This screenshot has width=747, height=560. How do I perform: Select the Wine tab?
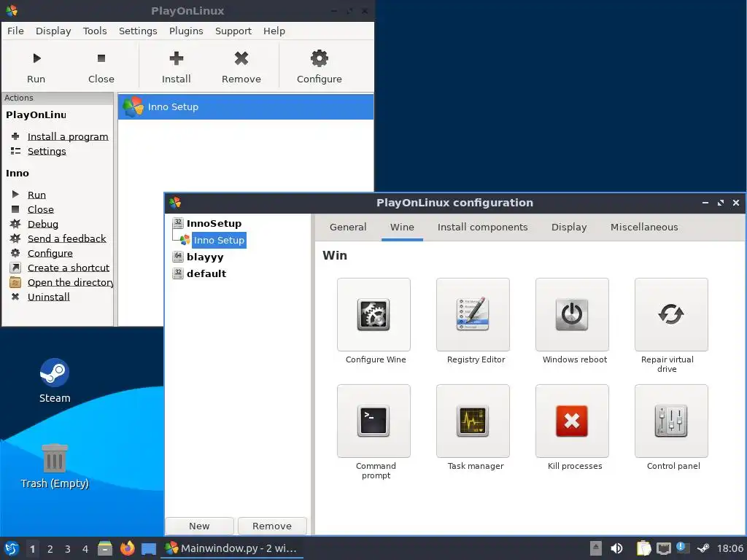coord(402,227)
